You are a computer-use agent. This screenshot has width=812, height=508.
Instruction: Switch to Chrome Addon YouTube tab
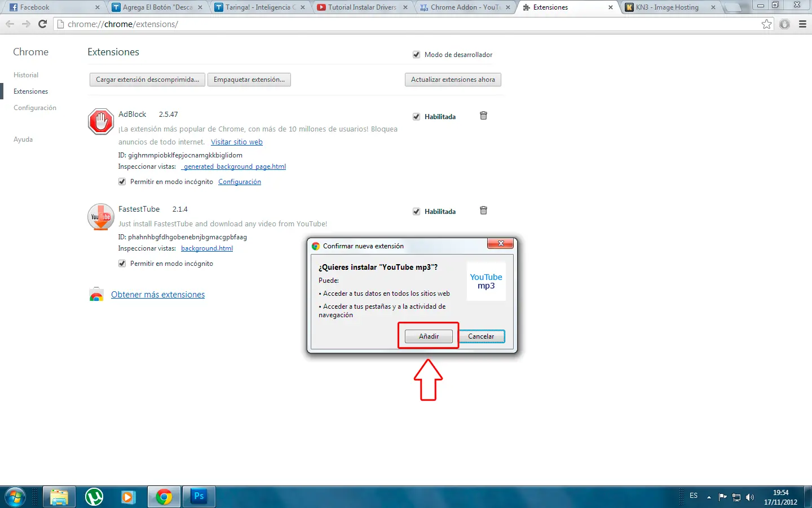click(x=464, y=7)
